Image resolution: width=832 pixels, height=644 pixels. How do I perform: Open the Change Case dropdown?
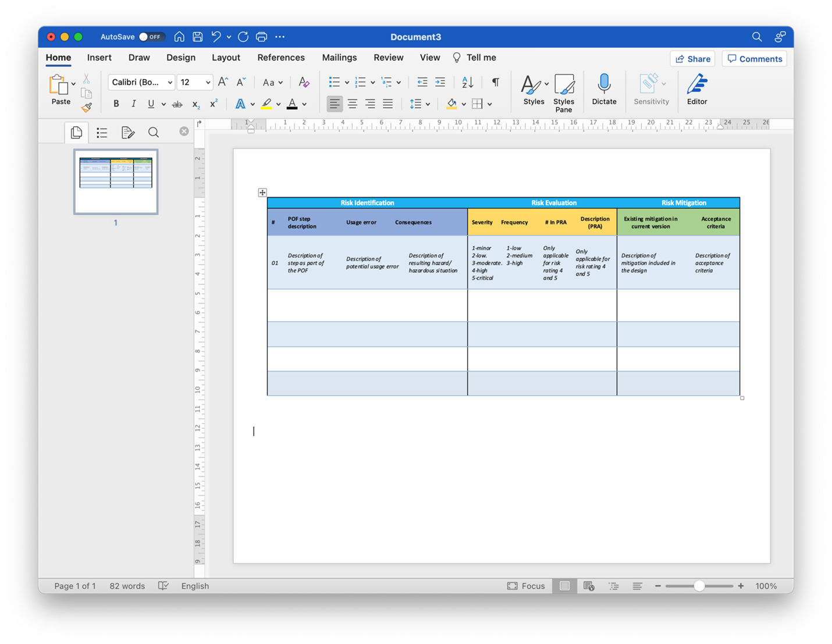[x=272, y=83]
